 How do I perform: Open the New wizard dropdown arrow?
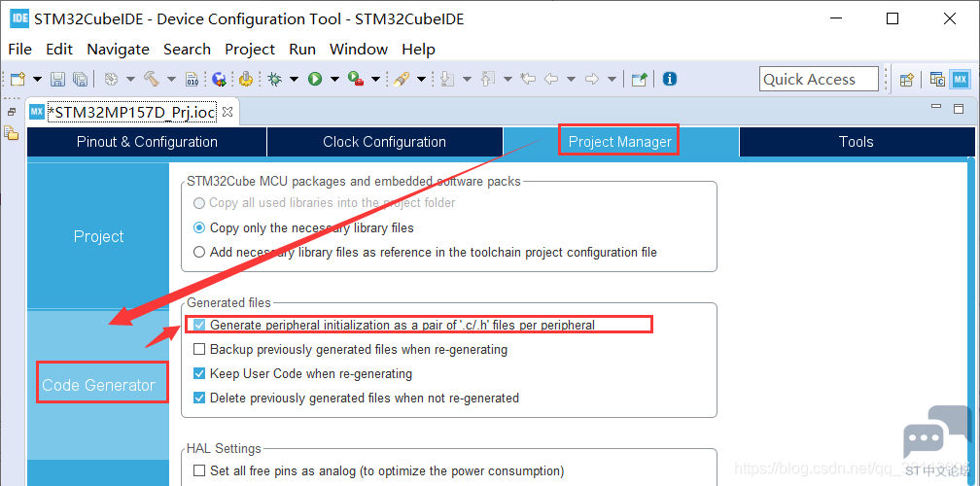coord(37,80)
